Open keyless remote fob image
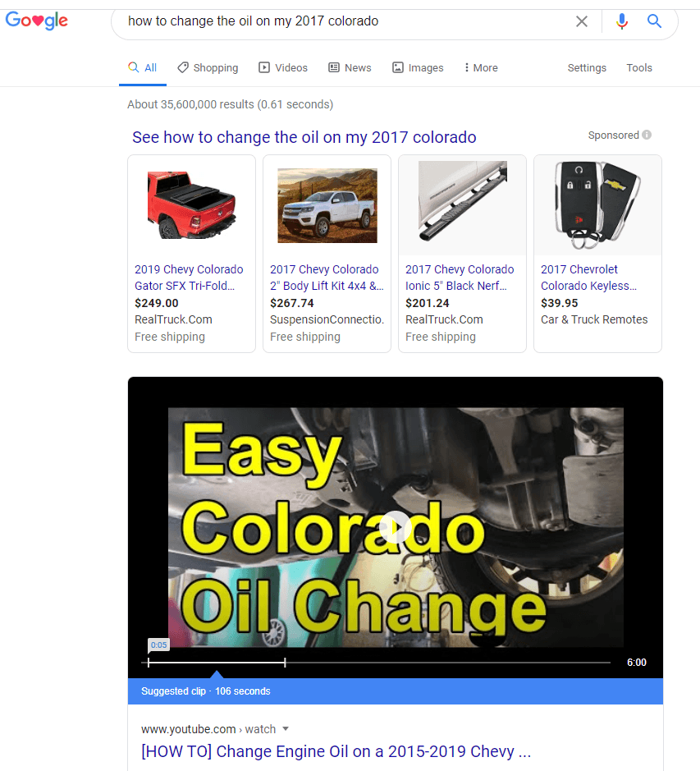Screen dimensions: 700x771 click(x=597, y=205)
